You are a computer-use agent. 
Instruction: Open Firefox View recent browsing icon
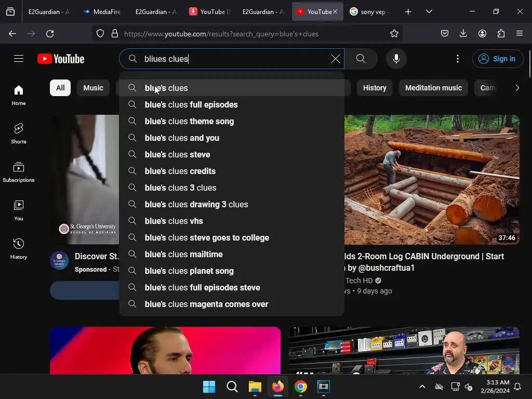click(x=10, y=11)
